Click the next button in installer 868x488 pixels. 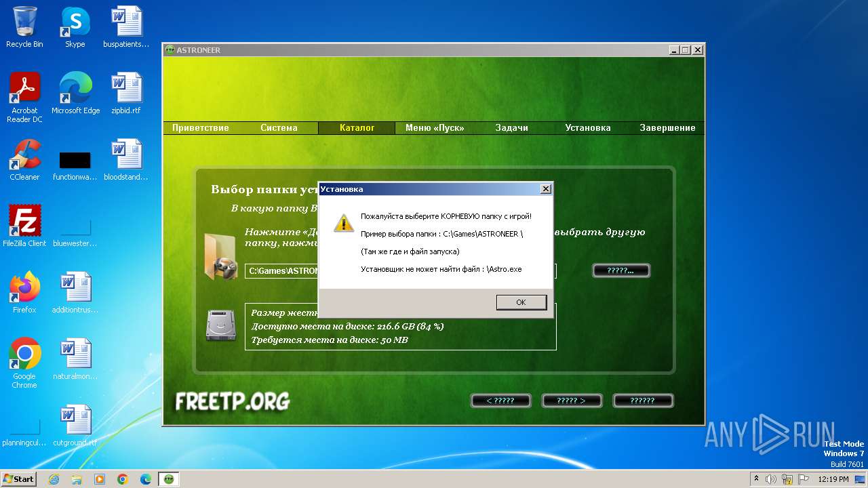pyautogui.click(x=571, y=401)
